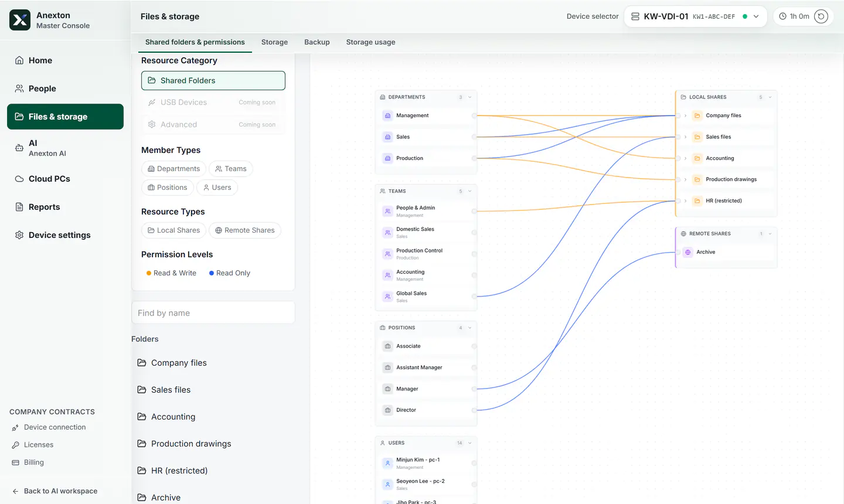This screenshot has height=504, width=844.
Task: Collapse the Teams group chevron
Action: (x=470, y=191)
